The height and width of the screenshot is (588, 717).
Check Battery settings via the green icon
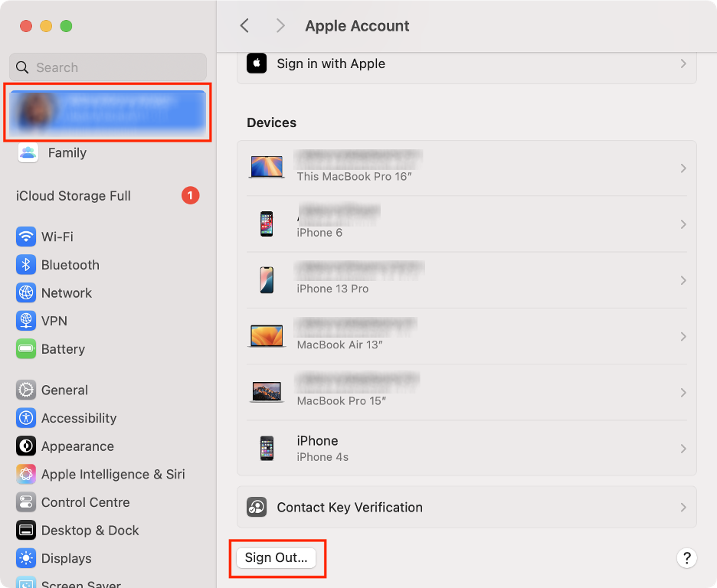pos(26,349)
